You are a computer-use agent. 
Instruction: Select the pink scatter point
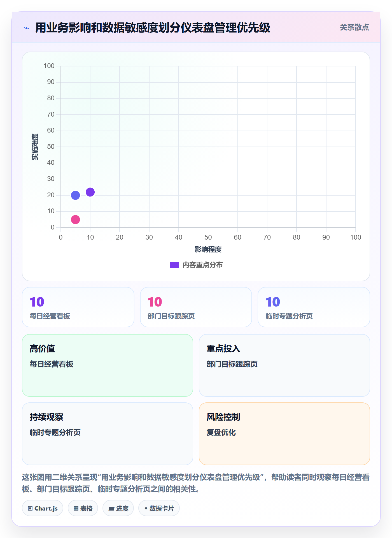[75, 219]
